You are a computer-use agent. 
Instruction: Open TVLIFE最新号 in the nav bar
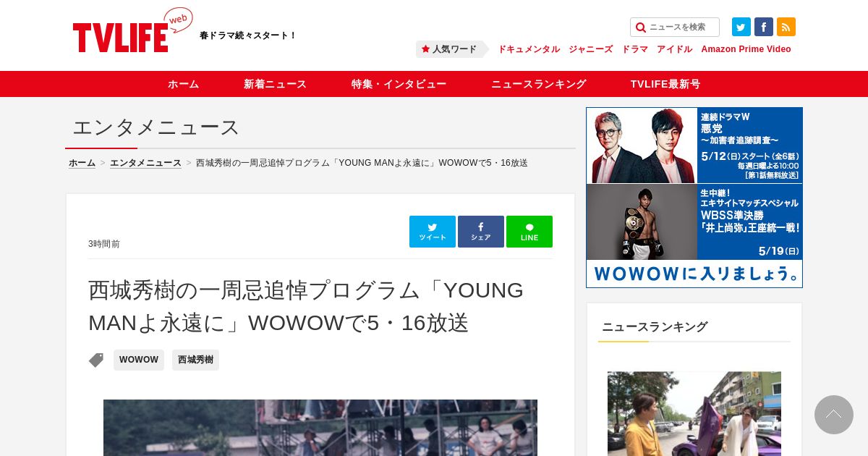coord(665,84)
